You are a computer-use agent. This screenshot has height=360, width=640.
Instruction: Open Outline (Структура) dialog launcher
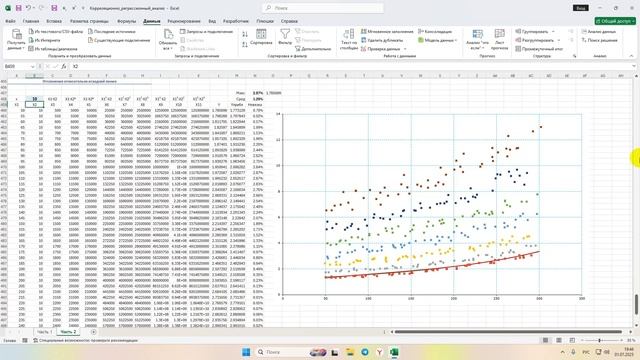(x=575, y=56)
